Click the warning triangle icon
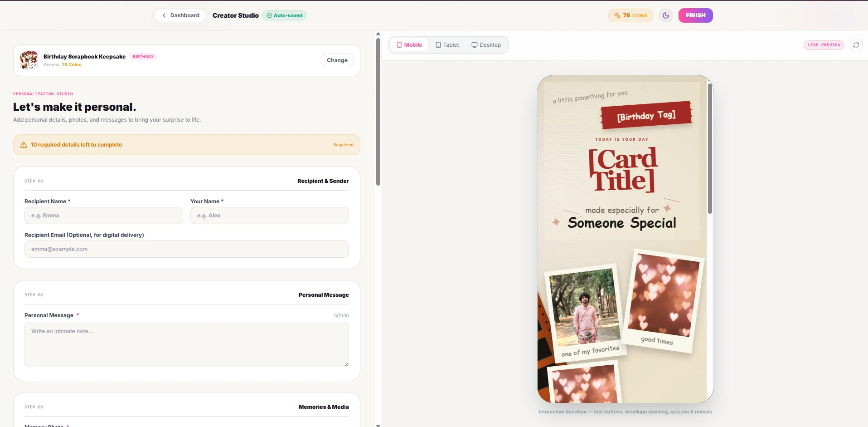Viewport: 868px width, 427px height. (24, 145)
